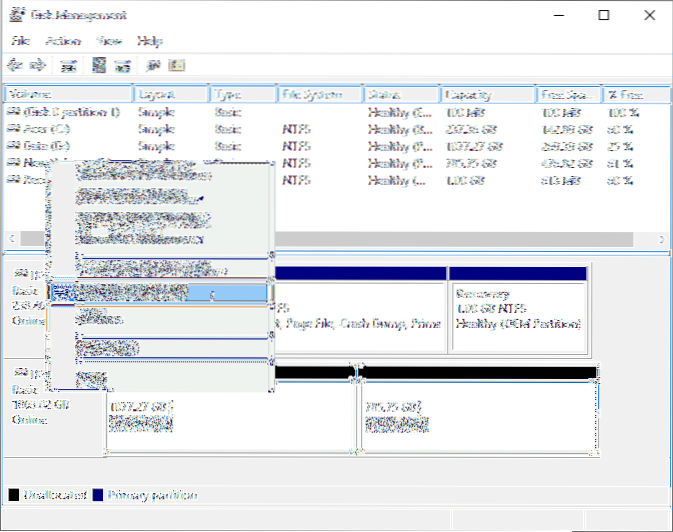Click the black Unallocated legend swatch
Screen dimensions: 673x532
pyautogui.click(x=14, y=495)
